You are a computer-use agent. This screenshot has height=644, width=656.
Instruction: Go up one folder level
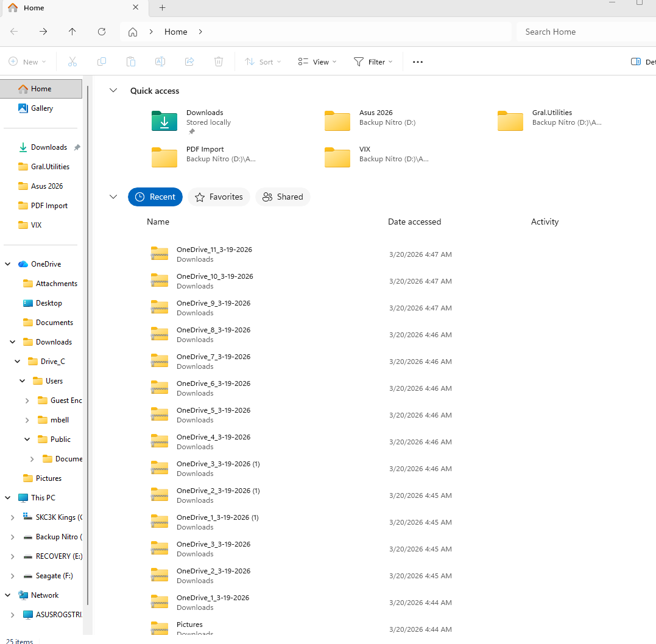[x=72, y=32]
